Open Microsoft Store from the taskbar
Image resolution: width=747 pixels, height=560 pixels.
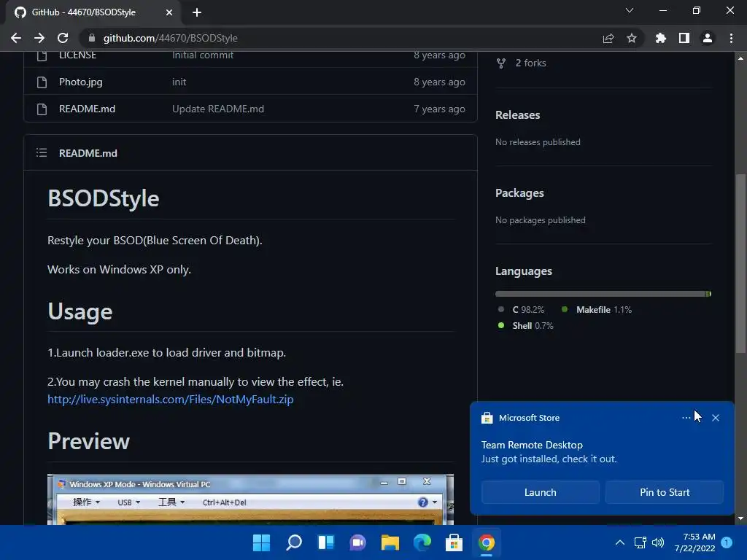click(x=454, y=542)
